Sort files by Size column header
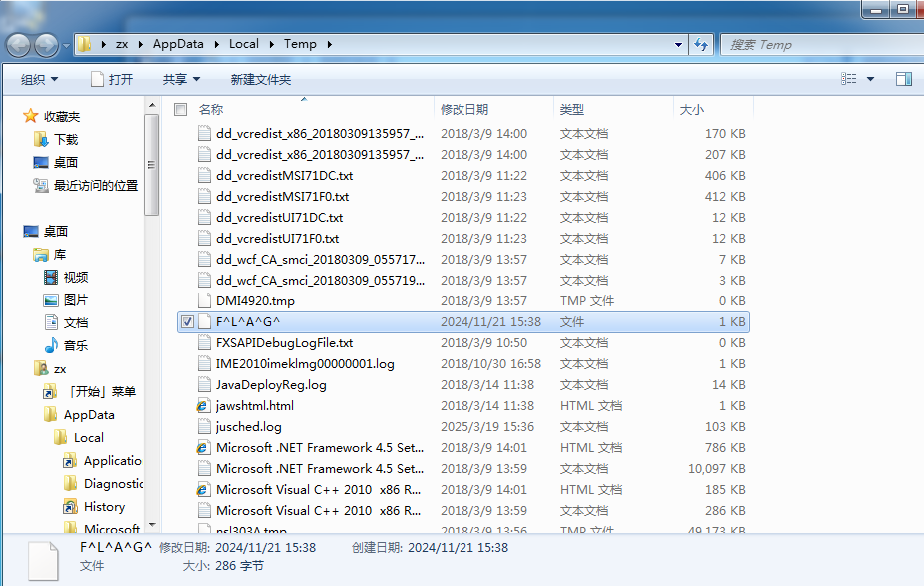 coord(691,109)
